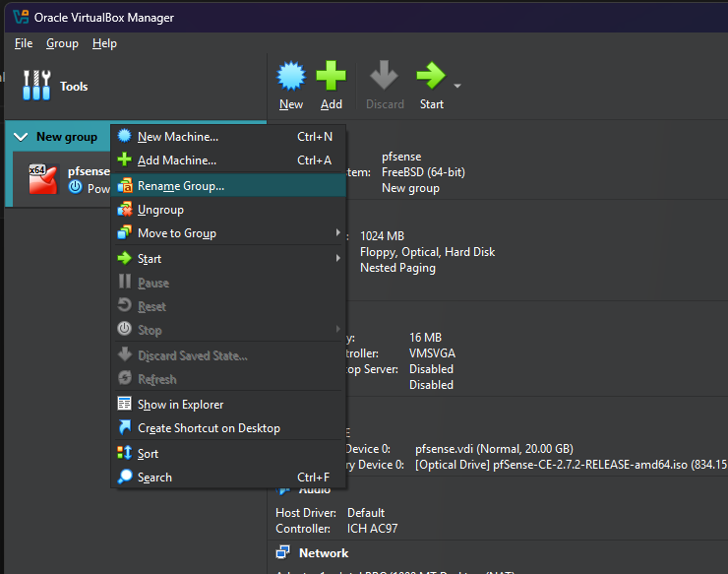Open the Group menu
The width and height of the screenshot is (728, 574).
coord(62,43)
